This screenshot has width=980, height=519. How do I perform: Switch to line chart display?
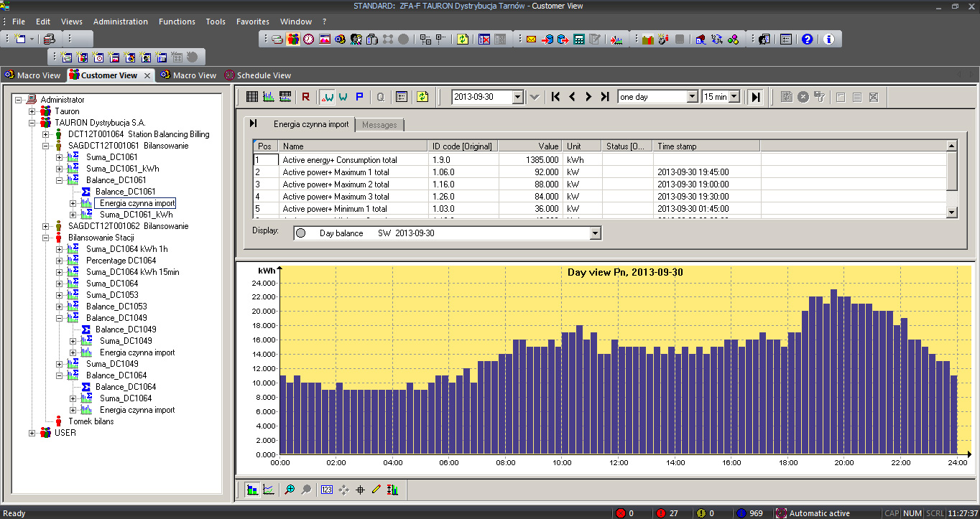(x=268, y=490)
